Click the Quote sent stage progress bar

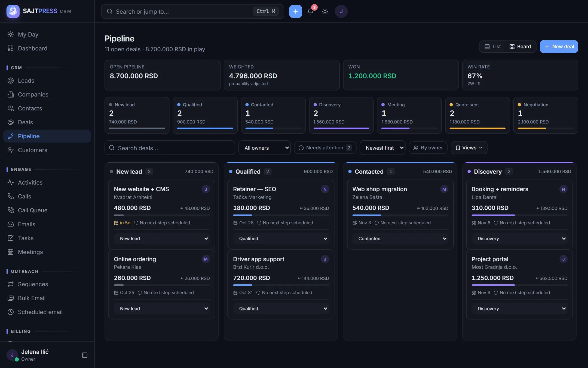[477, 128]
